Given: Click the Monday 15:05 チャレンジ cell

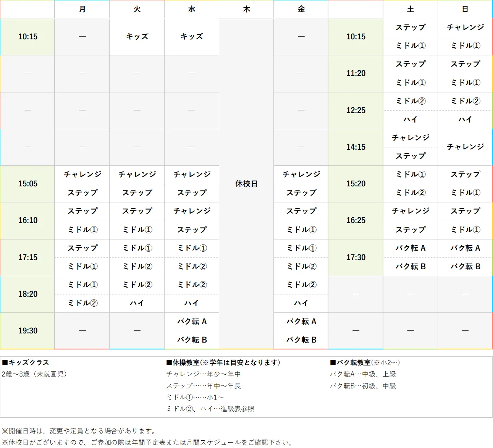Looking at the screenshot, I should coord(82,175).
